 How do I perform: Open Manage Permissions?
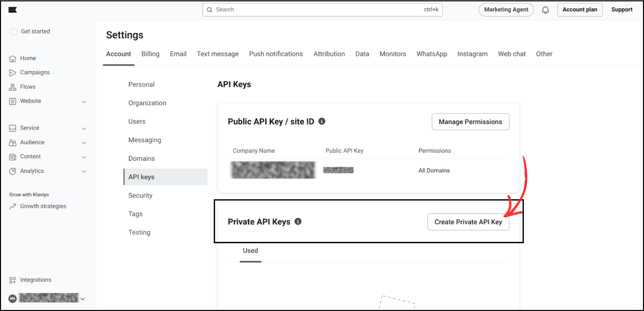470,122
